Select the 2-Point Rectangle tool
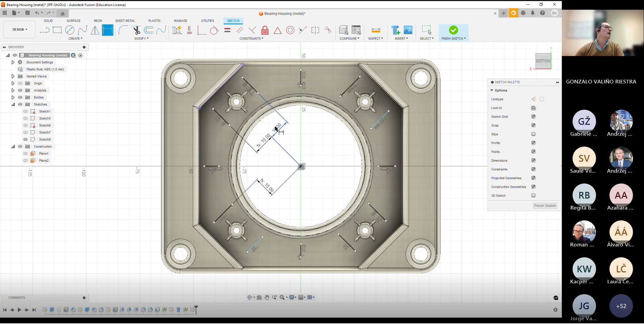Image resolution: width=644 pixels, height=324 pixels. click(57, 30)
